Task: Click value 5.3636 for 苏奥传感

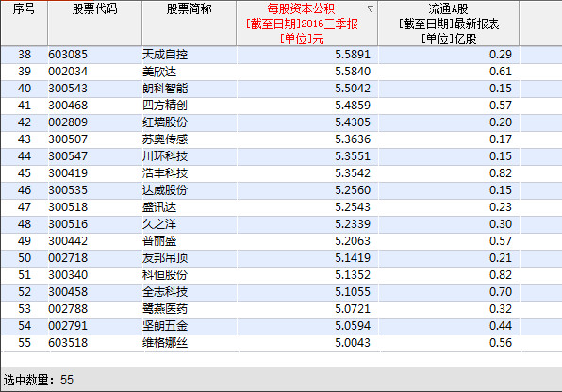Action: (353, 139)
